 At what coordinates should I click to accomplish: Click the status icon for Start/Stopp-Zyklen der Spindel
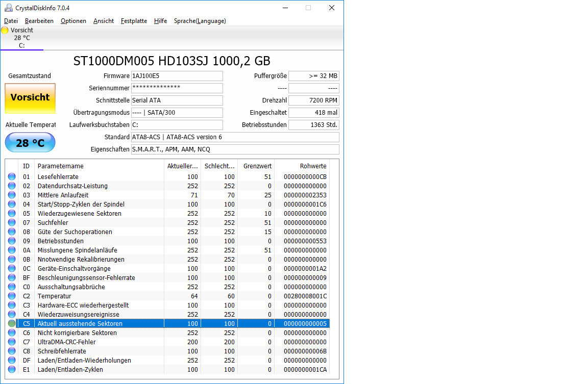pyautogui.click(x=12, y=204)
